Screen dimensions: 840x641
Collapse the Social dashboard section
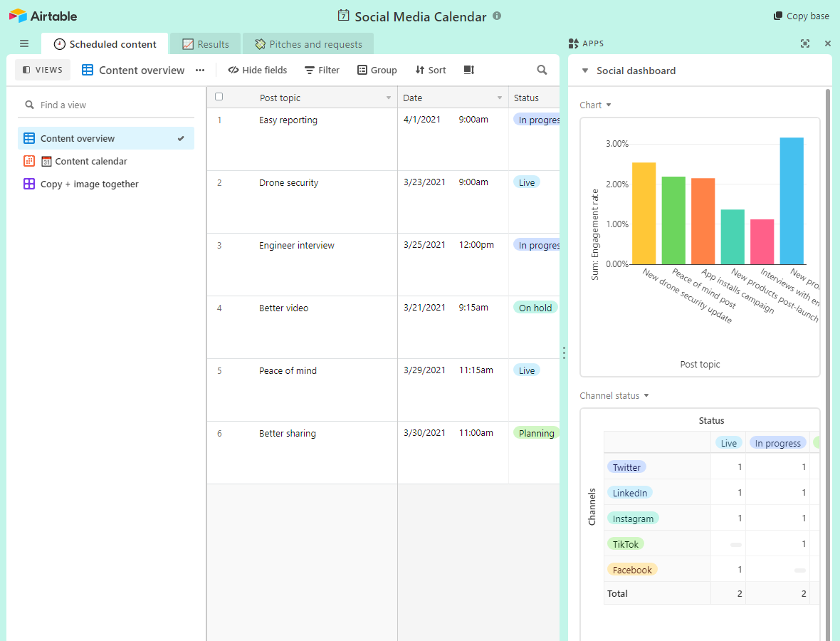click(x=585, y=71)
